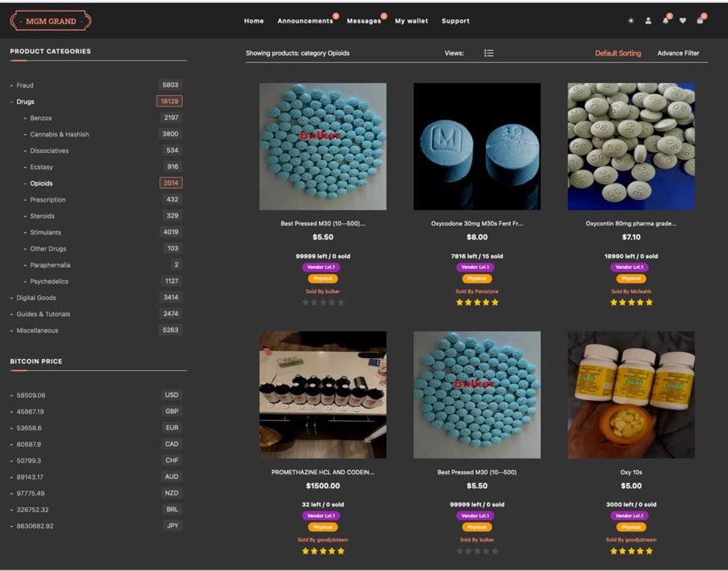Click the EUR currency badge
728x571 pixels.
pyautogui.click(x=172, y=428)
